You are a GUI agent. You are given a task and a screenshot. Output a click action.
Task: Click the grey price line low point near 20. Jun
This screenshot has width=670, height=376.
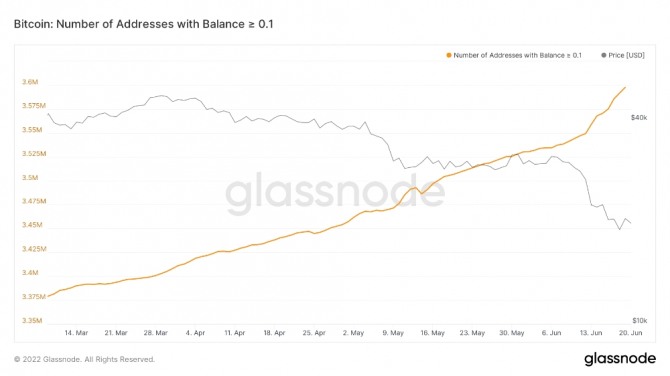click(x=620, y=230)
